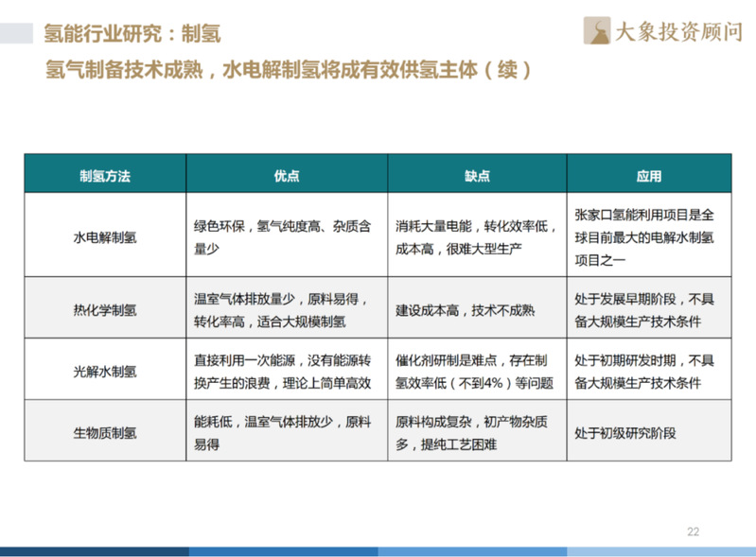Click the subtitle about 水电解制氢将成有效供氢主体
This screenshot has height=557, width=756.
pyautogui.click(x=289, y=70)
